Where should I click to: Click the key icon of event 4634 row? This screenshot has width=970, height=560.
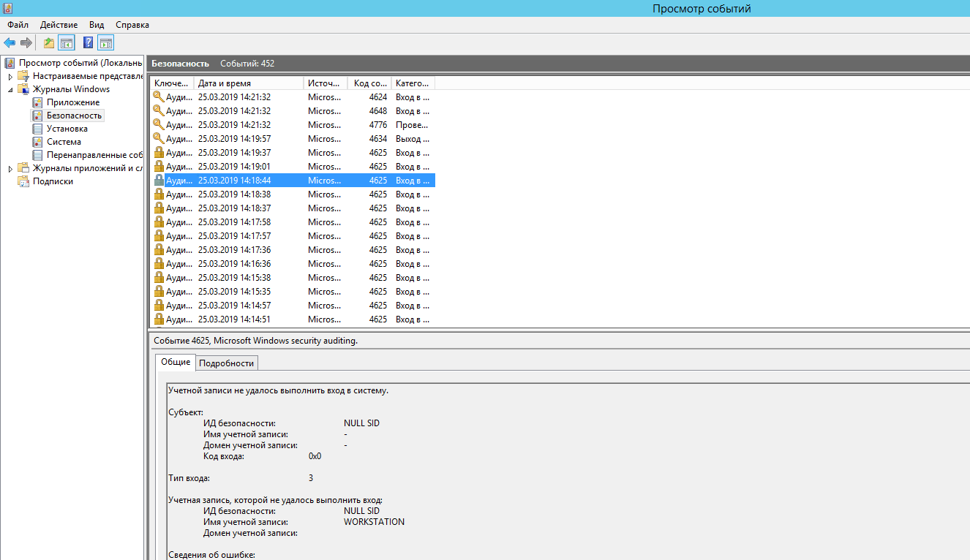coord(159,138)
